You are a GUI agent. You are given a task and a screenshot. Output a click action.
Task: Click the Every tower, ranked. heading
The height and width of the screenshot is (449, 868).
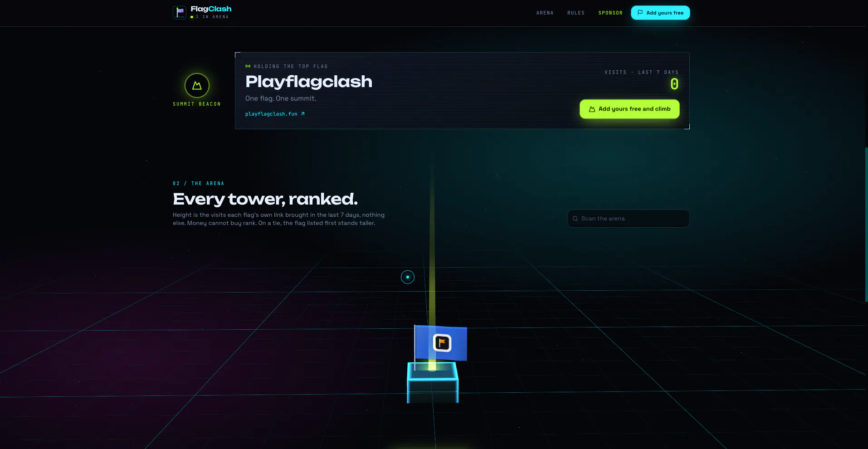(x=265, y=199)
